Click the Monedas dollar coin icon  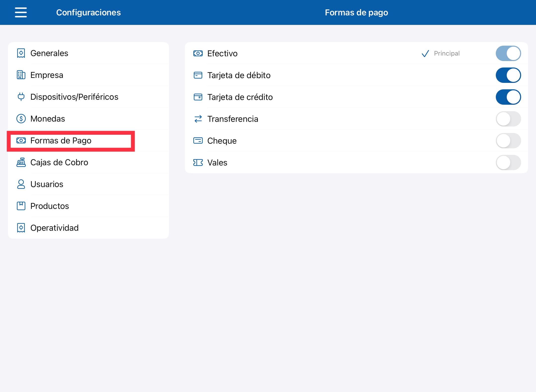(21, 119)
